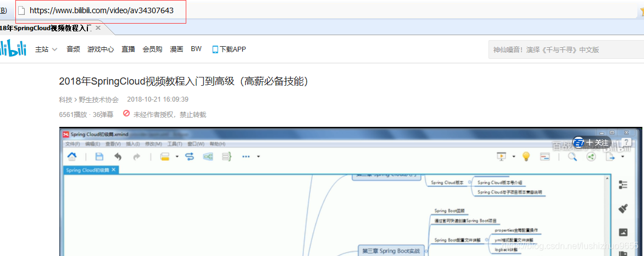
Task: Close the Spring Cloud初级篇 sheet tab
Action: click(x=114, y=170)
